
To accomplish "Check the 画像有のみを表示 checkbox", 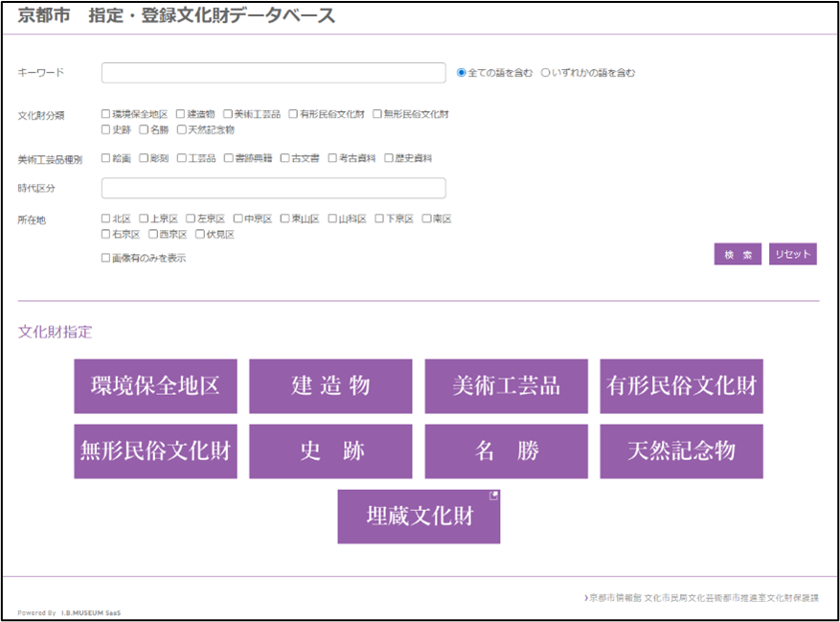I will pos(106,258).
